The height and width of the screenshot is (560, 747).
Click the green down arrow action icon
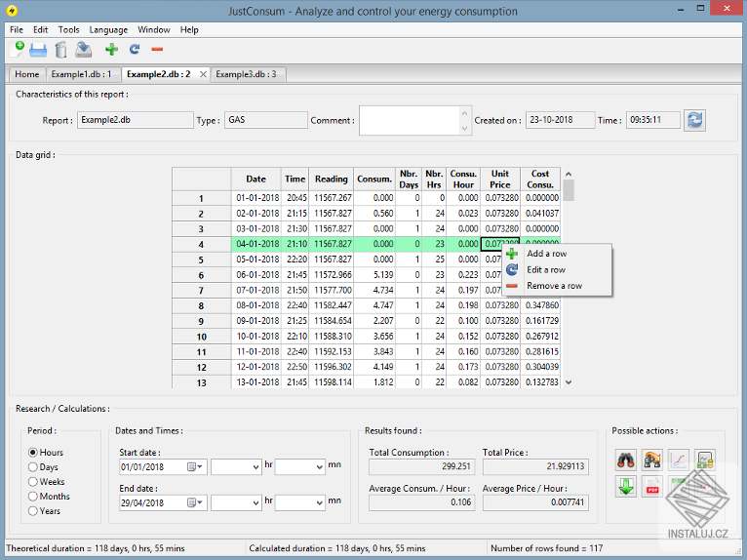[x=626, y=485]
